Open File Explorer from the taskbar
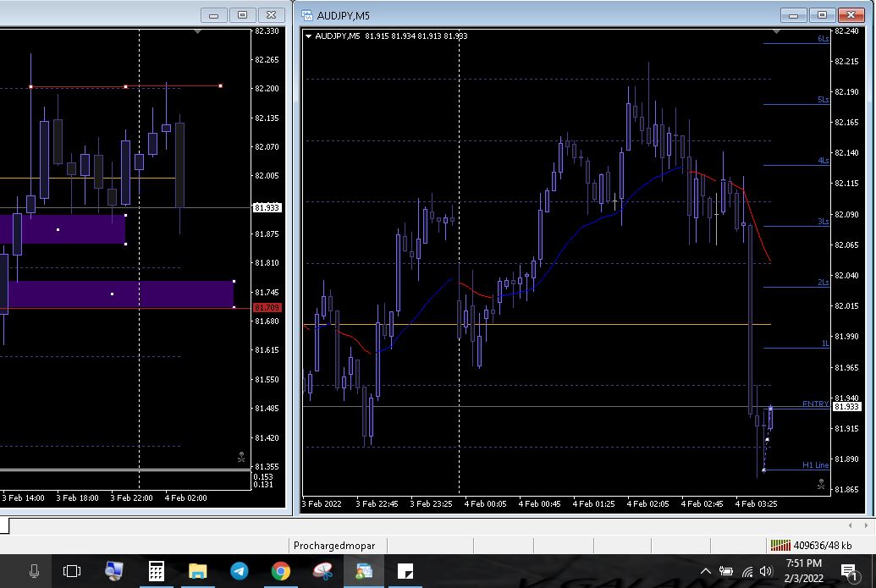The height and width of the screenshot is (588, 876). tap(198, 571)
